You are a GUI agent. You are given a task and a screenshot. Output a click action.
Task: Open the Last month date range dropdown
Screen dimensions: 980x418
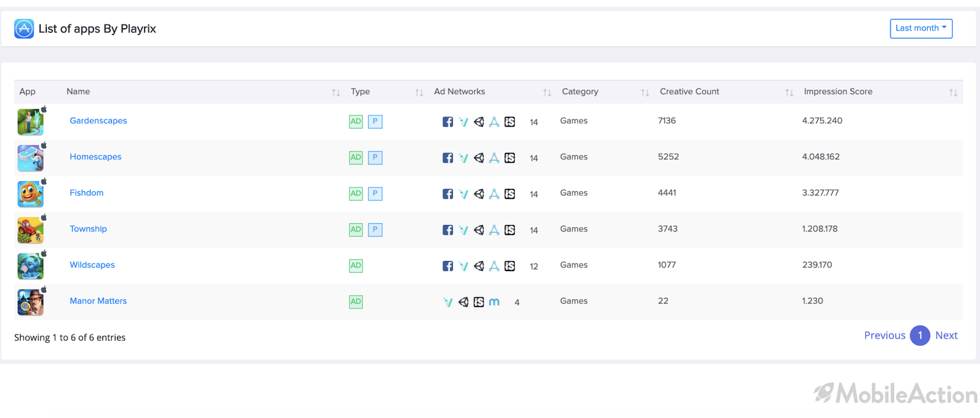tap(921, 28)
